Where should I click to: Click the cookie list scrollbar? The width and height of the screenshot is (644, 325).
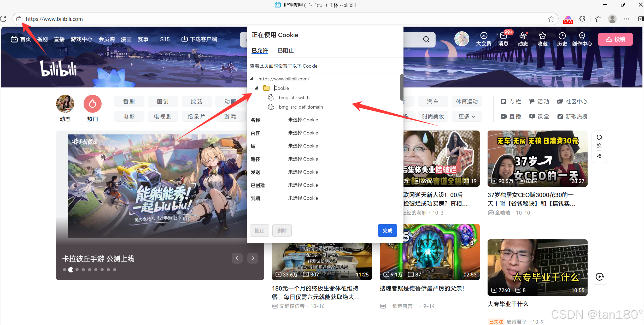pos(402,87)
